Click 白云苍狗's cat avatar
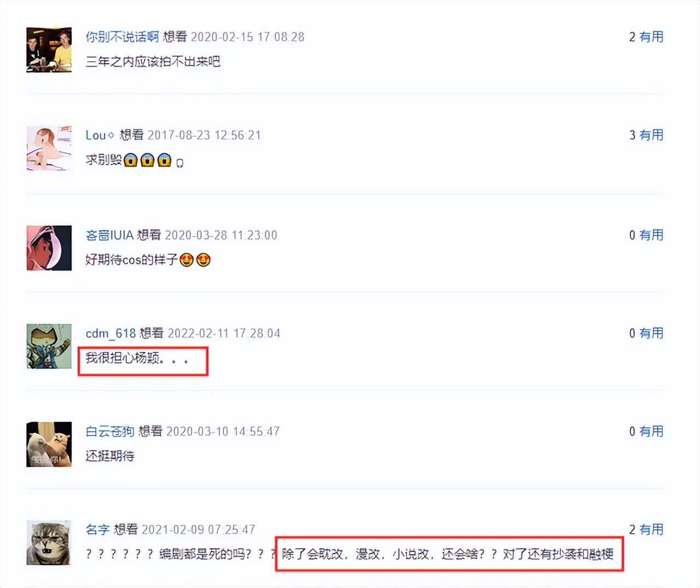 [x=49, y=444]
